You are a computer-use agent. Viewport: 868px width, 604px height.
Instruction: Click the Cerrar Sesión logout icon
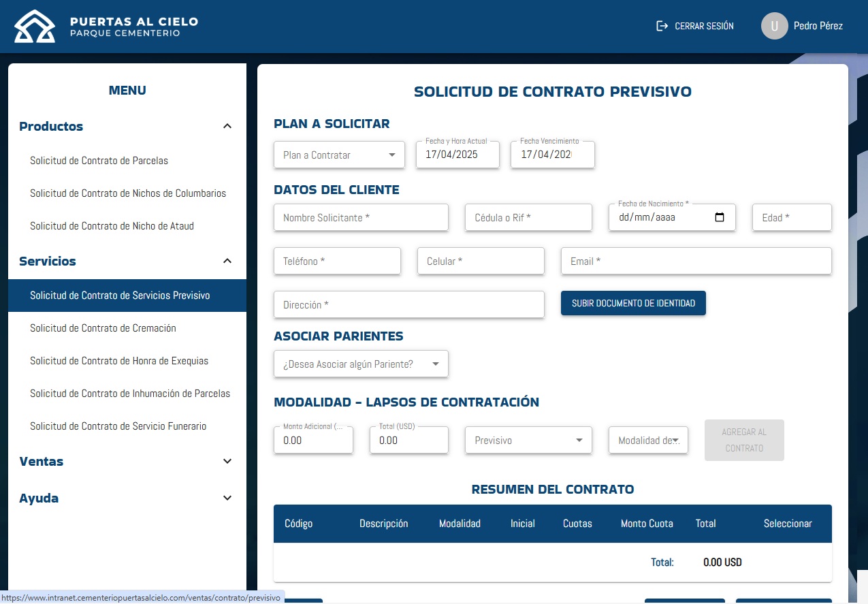pos(662,26)
